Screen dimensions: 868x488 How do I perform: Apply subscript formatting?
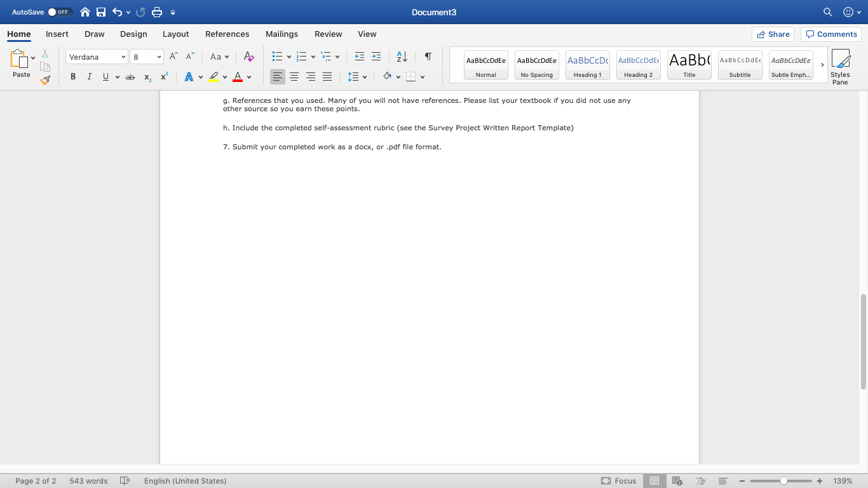[x=147, y=77]
